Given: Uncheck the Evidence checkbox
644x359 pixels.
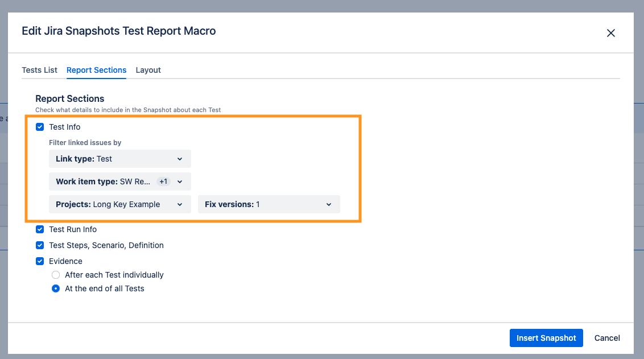Looking at the screenshot, I should (40, 261).
